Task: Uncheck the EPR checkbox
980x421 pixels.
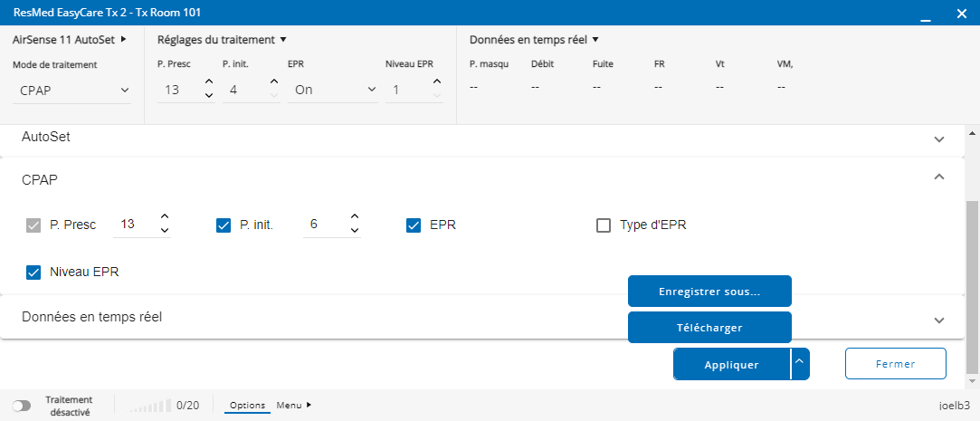Action: [x=414, y=225]
